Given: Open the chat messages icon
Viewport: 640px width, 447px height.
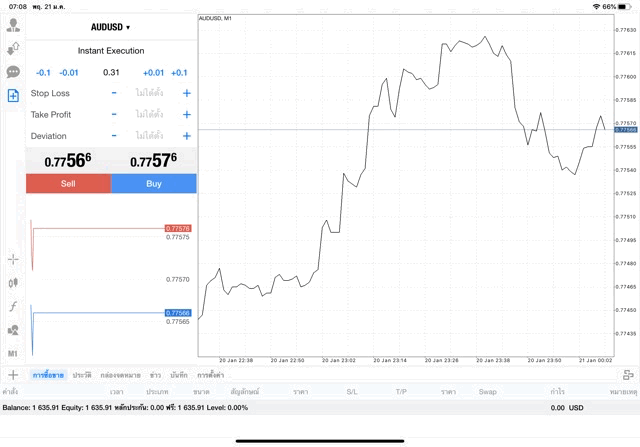Looking at the screenshot, I should pyautogui.click(x=13, y=72).
